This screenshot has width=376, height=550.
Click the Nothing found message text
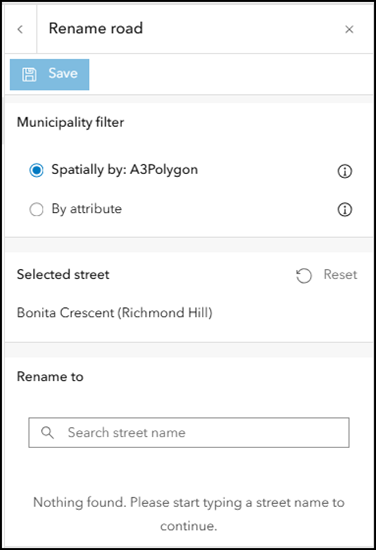[189, 514]
